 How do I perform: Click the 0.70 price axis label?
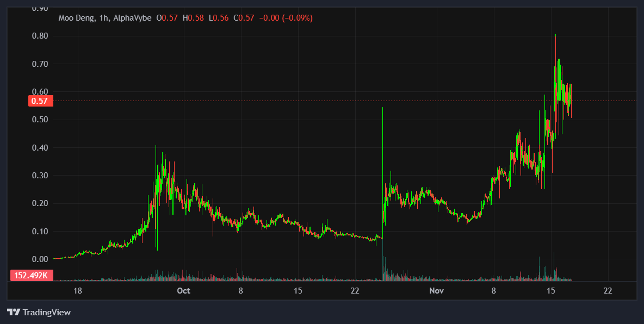40,64
